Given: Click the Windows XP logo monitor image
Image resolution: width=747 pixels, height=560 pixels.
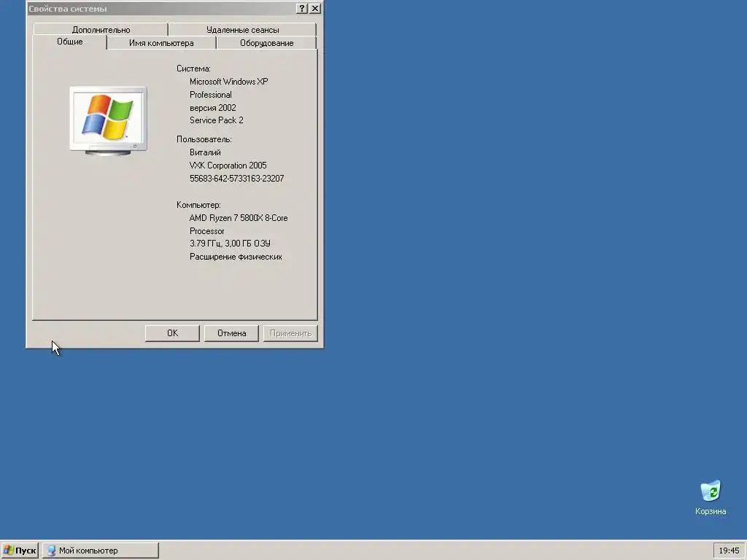Looking at the screenshot, I should [108, 121].
